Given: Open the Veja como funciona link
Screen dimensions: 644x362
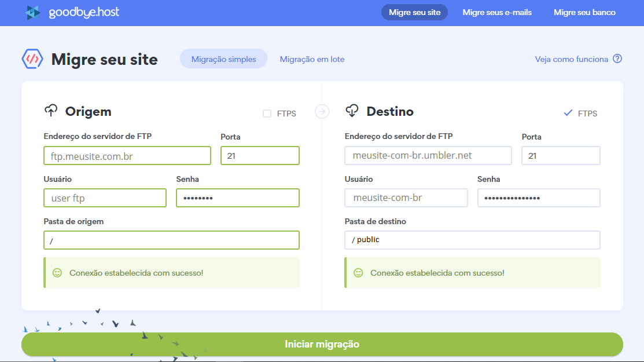Looking at the screenshot, I should point(571,59).
